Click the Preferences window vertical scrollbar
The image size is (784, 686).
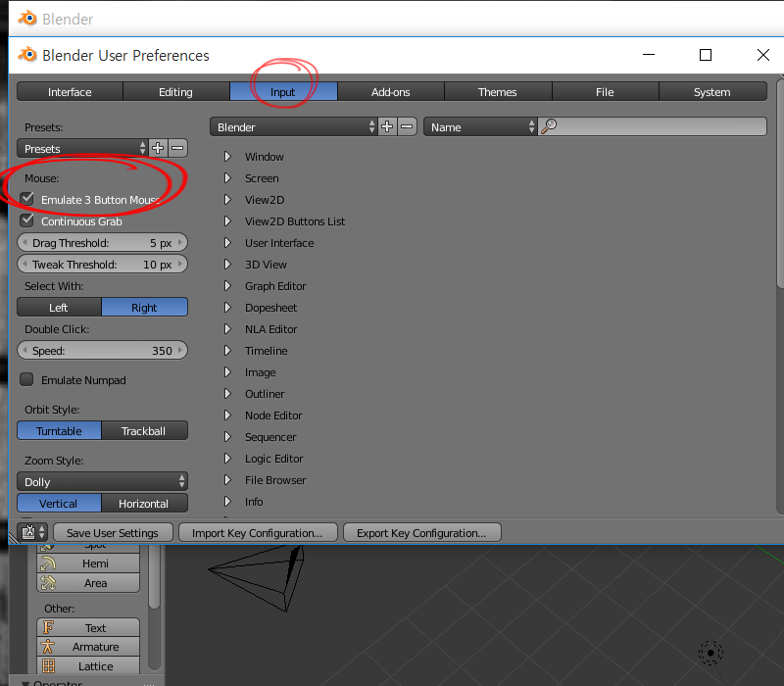point(780,182)
